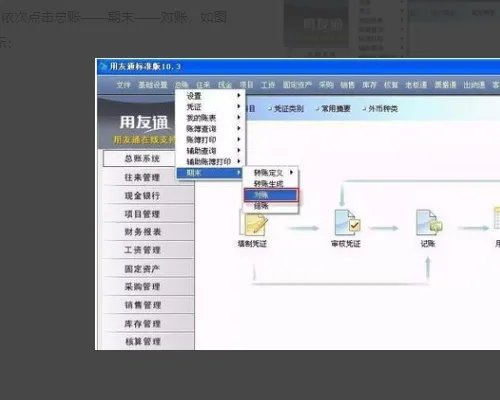Click the 用友通标准版10.3 title bar text
The height and width of the screenshot is (400, 500).
145,66
